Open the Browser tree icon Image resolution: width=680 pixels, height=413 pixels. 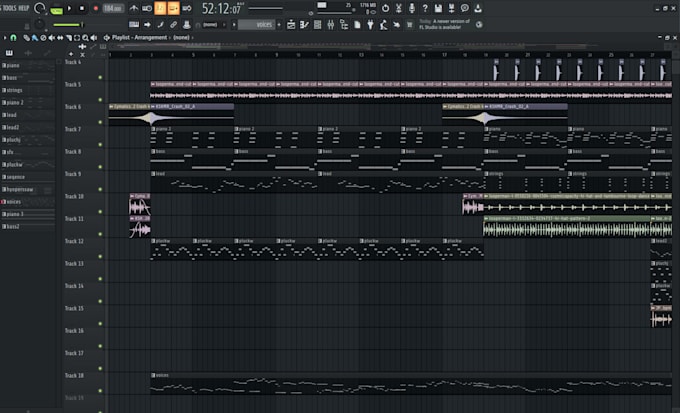[x=344, y=25]
